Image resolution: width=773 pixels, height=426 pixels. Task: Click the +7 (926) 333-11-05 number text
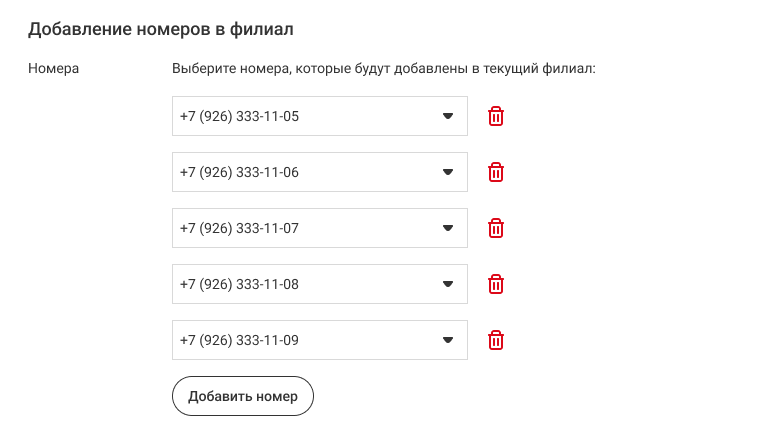pyautogui.click(x=240, y=116)
